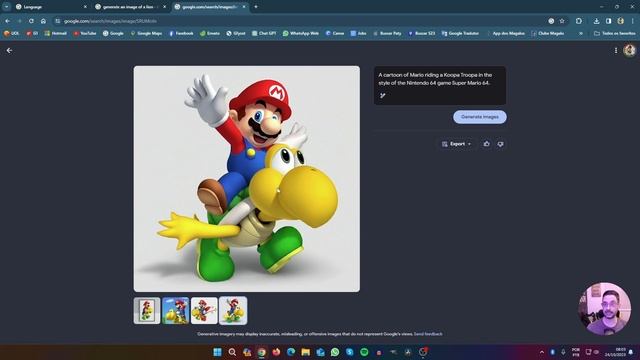Open the Facebook bookmark

point(181,33)
